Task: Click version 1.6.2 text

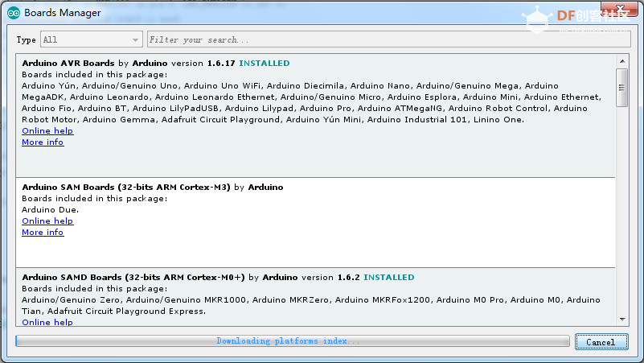Action: 330,278
